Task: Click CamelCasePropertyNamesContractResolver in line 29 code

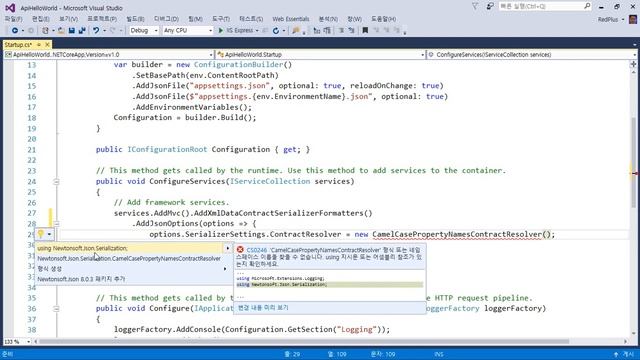Action: (457, 234)
